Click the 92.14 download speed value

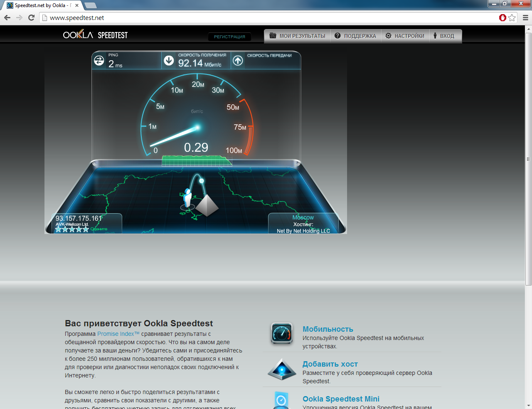pyautogui.click(x=190, y=63)
